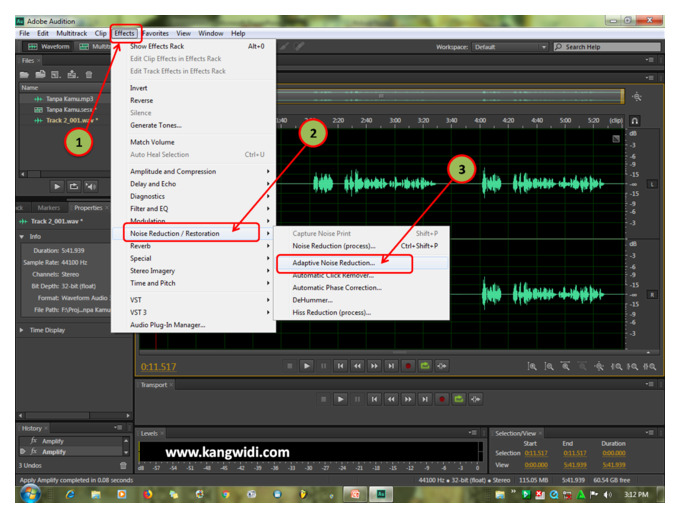The image size is (680, 518).
Task: Click the Levels meter bar
Action: tap(311, 452)
